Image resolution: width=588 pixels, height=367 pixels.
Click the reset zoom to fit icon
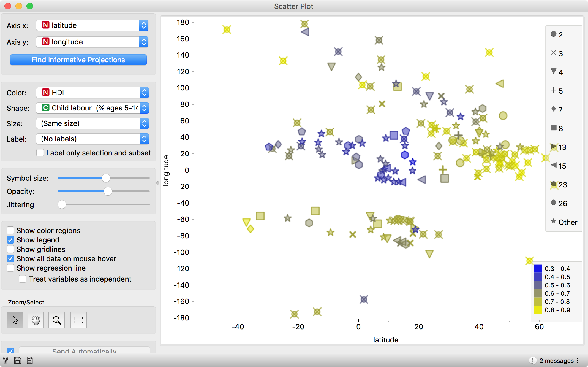[78, 320]
